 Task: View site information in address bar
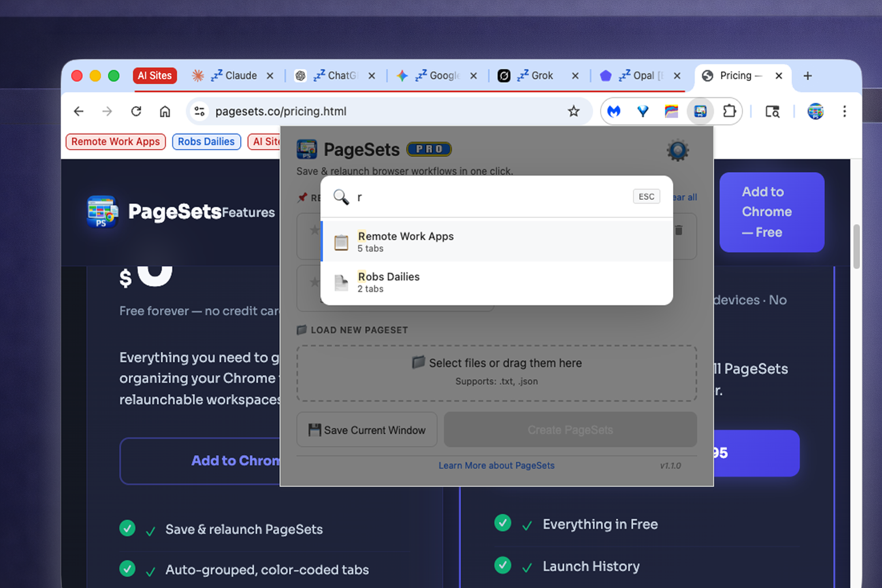pyautogui.click(x=199, y=111)
